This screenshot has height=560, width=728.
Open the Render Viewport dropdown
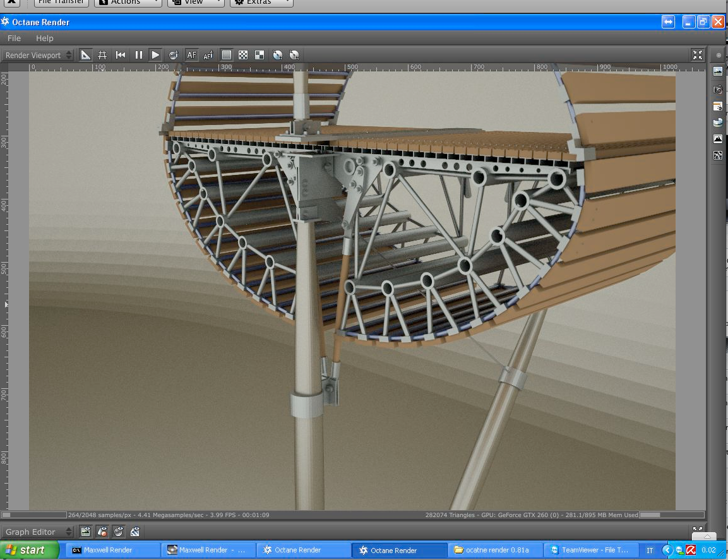[38, 55]
